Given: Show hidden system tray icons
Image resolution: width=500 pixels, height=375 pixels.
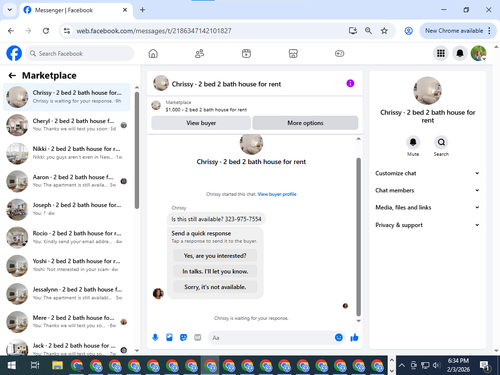Looking at the screenshot, I should [402, 365].
